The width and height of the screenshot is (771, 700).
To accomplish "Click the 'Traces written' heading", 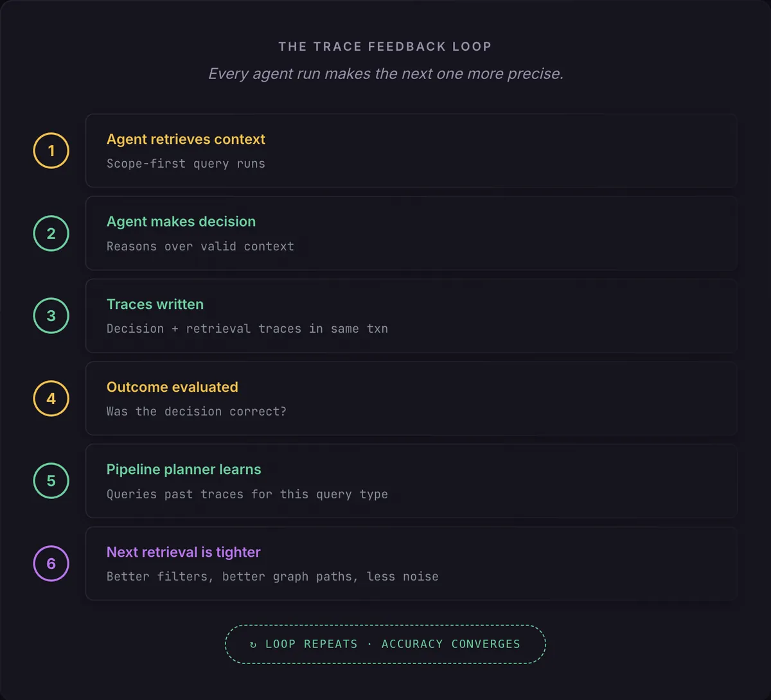I will [x=155, y=304].
